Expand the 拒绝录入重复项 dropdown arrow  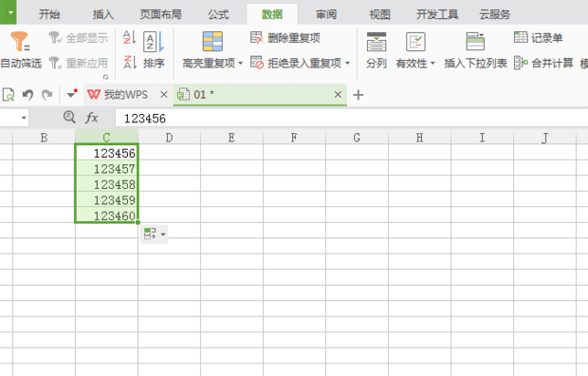tap(347, 63)
